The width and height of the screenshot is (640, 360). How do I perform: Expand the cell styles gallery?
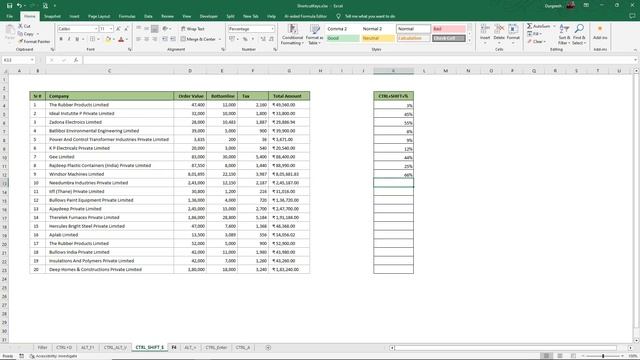tap(469, 40)
